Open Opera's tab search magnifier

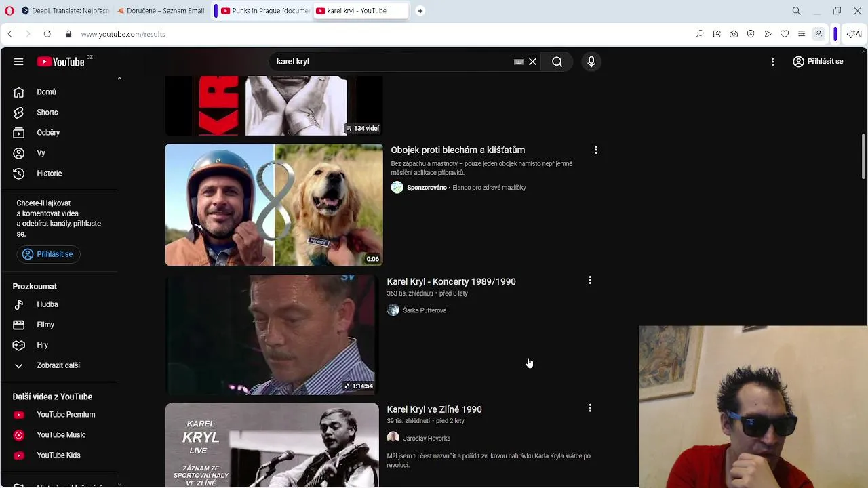tap(797, 11)
